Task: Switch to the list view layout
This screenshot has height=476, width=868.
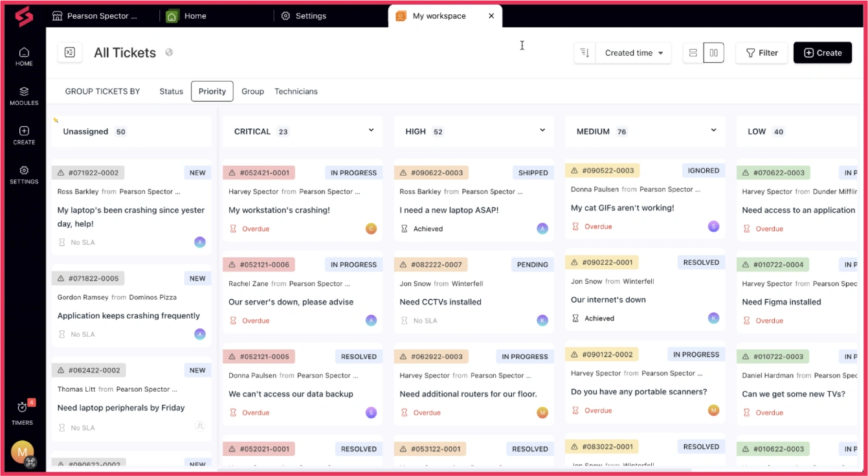Action: (693, 52)
